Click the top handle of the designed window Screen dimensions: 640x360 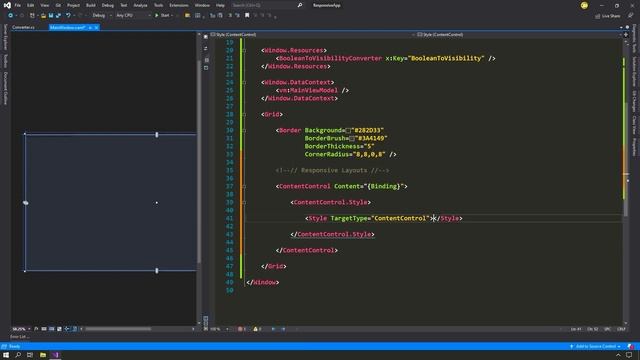pos(157,135)
